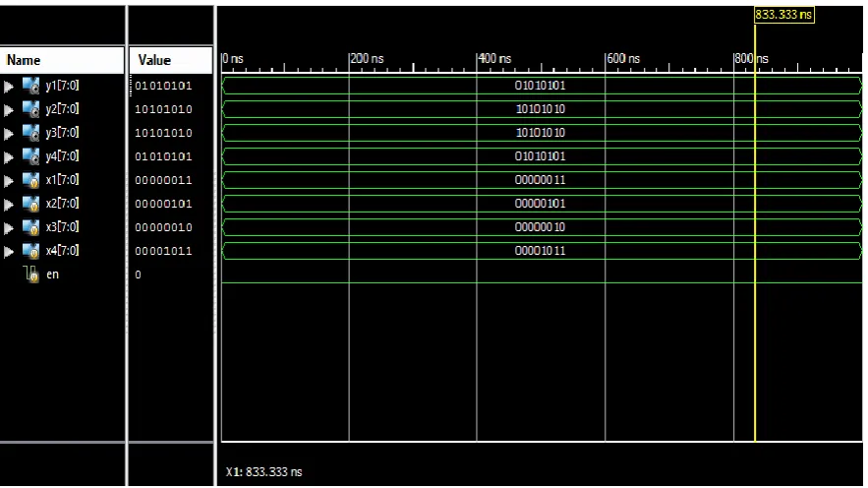The image size is (868, 488).
Task: Click the 600 ns ruler label
Action: pos(623,59)
